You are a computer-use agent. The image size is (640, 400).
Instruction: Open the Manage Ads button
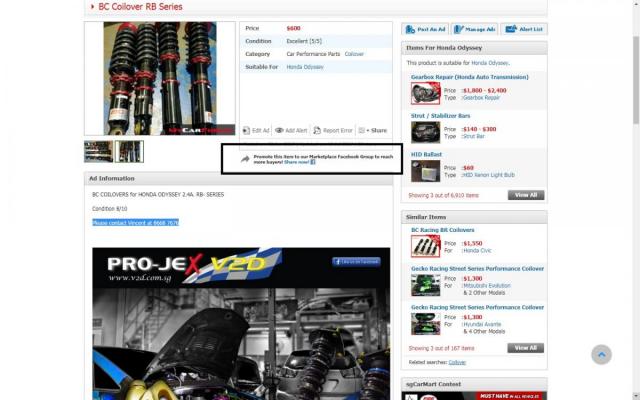click(474, 30)
